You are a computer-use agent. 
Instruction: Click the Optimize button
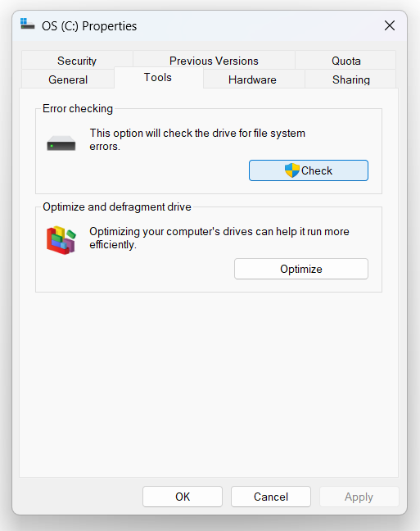click(301, 269)
